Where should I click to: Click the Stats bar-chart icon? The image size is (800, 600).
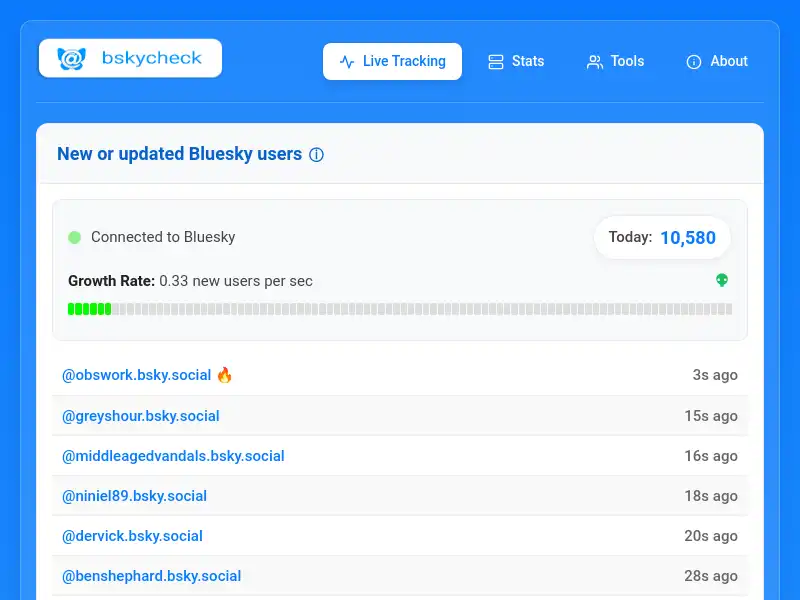tap(494, 61)
